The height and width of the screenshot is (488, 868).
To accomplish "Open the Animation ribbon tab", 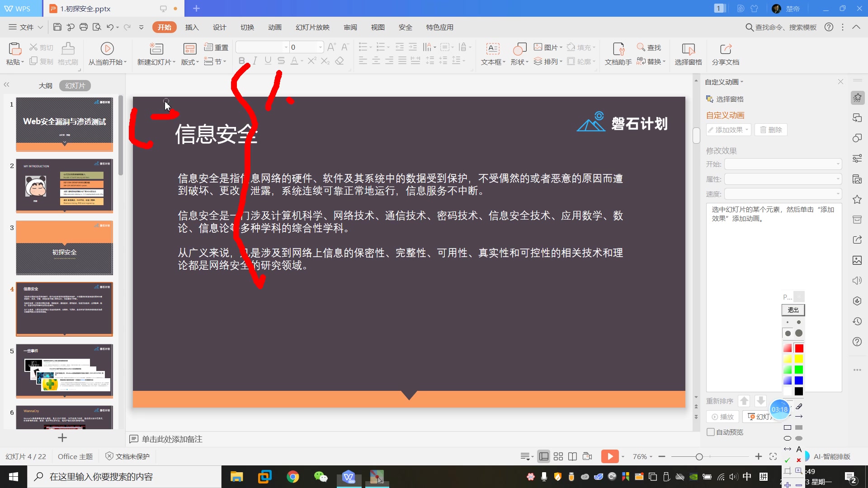I will (274, 27).
